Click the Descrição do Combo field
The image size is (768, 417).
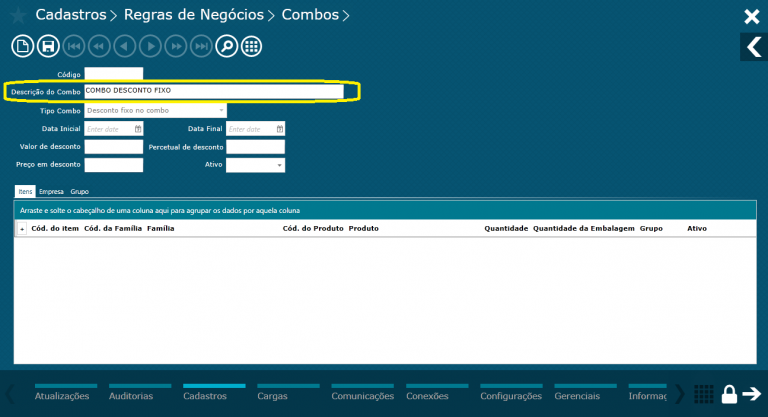point(214,91)
